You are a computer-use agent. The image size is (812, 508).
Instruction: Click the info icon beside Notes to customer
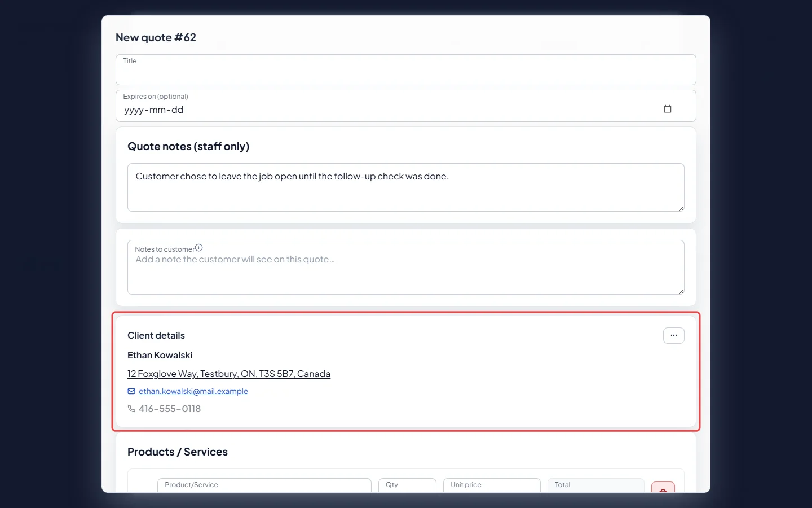pos(198,248)
